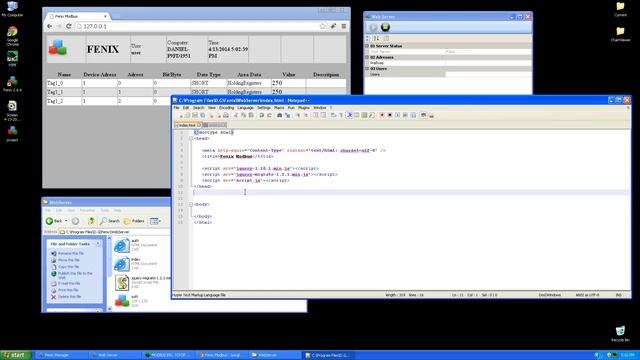Collapse the 01 Server Status section
Viewport: 640px width, 360px height.
pyautogui.click(x=367, y=46)
